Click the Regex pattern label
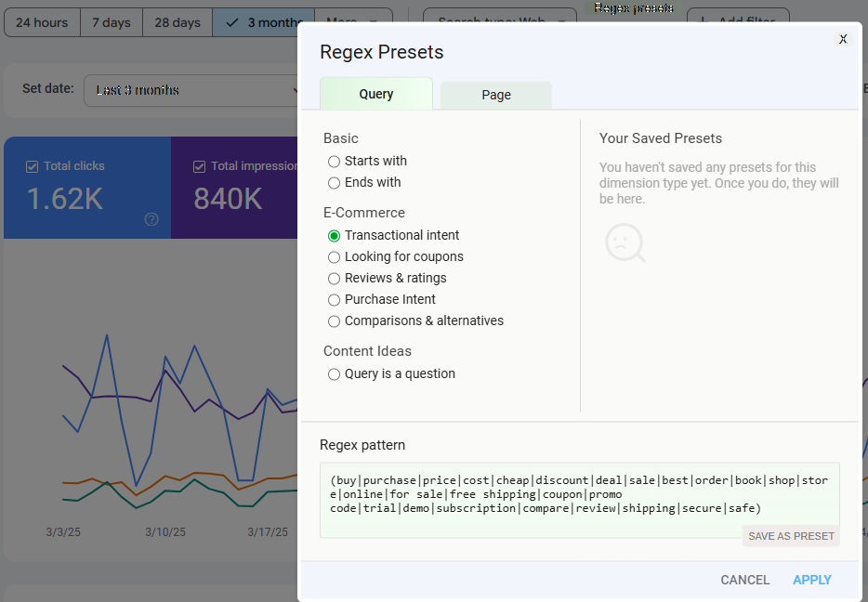This screenshot has height=602, width=868. click(x=362, y=445)
